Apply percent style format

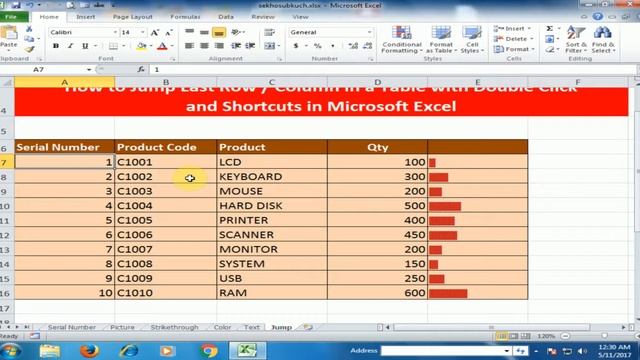tap(318, 46)
